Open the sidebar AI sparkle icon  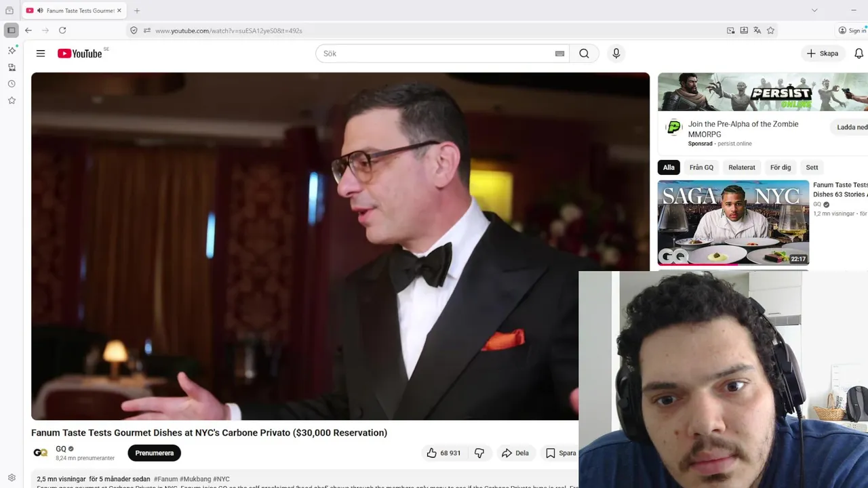coord(12,50)
